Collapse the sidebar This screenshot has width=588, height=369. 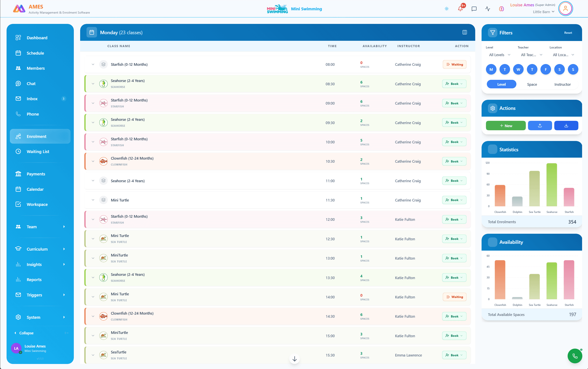click(24, 333)
